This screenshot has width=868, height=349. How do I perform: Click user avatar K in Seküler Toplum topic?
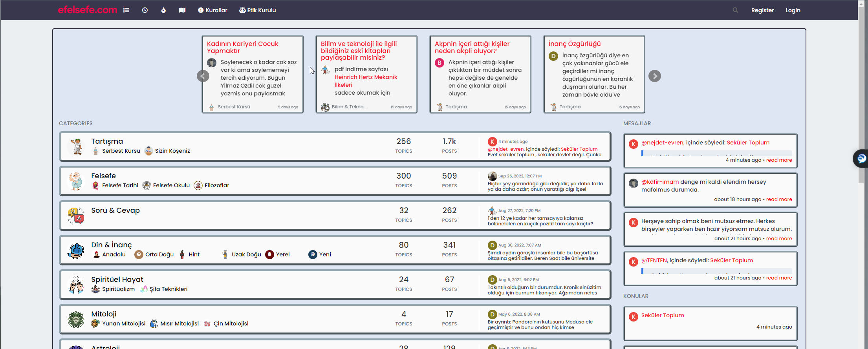634,317
